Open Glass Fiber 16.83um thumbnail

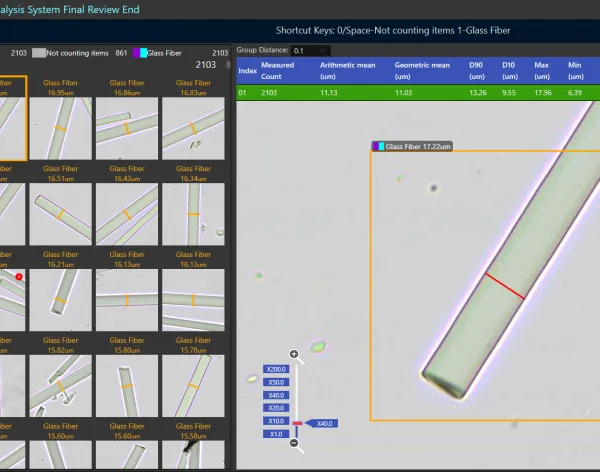193,128
